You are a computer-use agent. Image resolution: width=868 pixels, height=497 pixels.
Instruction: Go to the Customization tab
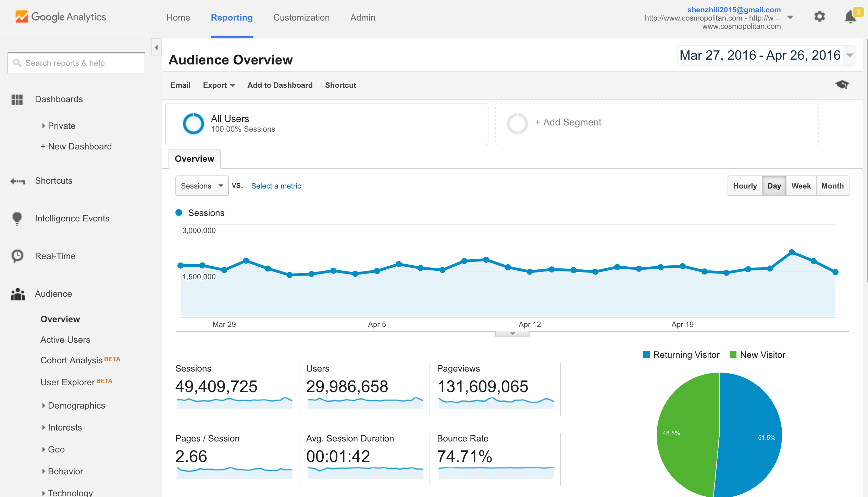pos(301,17)
